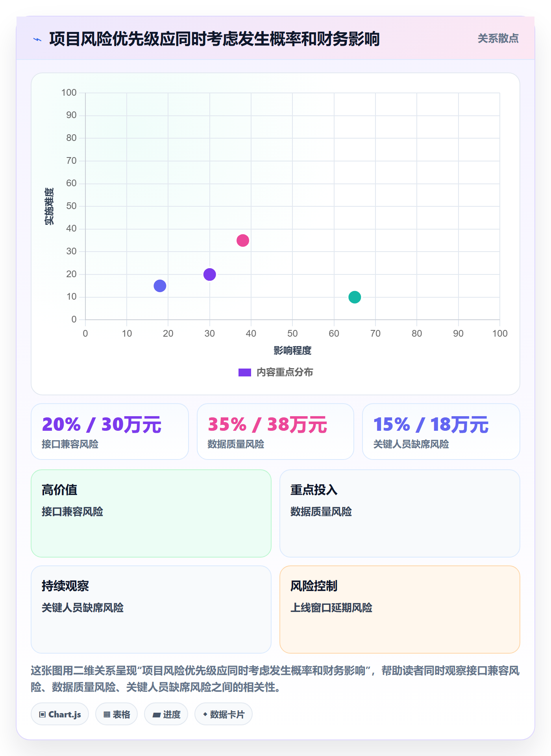Click 接口兼容风险 in the 高价值 card
This screenshot has width=551, height=756.
[x=72, y=511]
